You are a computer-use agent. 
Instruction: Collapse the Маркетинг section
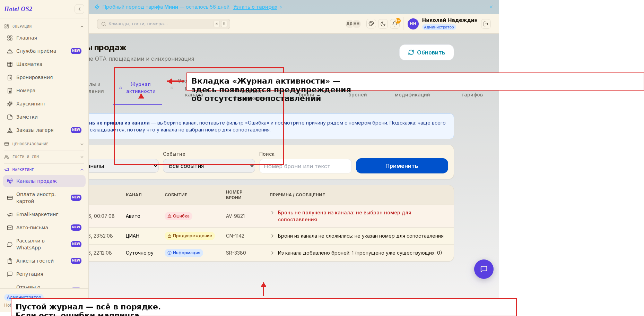pos(44,170)
